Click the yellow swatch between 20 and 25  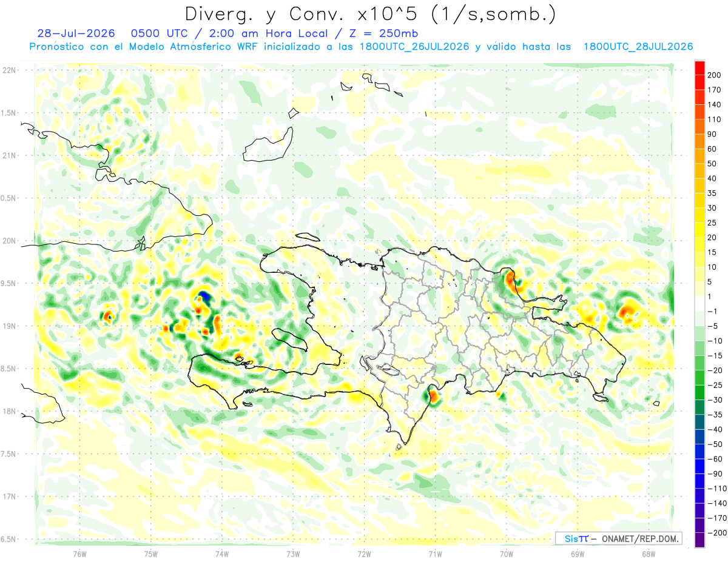point(699,230)
